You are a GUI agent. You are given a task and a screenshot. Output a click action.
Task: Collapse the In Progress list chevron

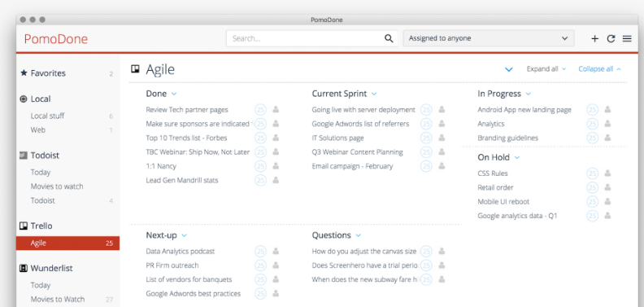(529, 94)
